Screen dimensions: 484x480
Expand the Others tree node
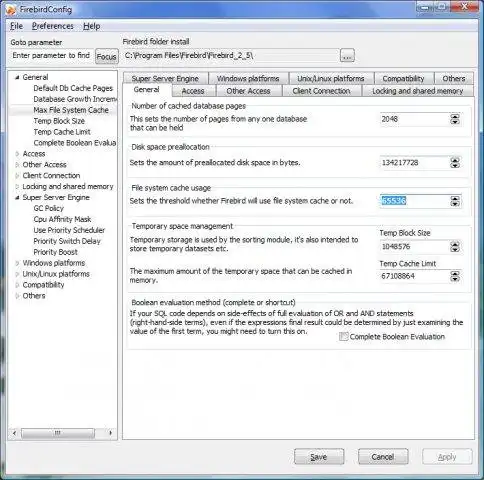[x=17, y=296]
